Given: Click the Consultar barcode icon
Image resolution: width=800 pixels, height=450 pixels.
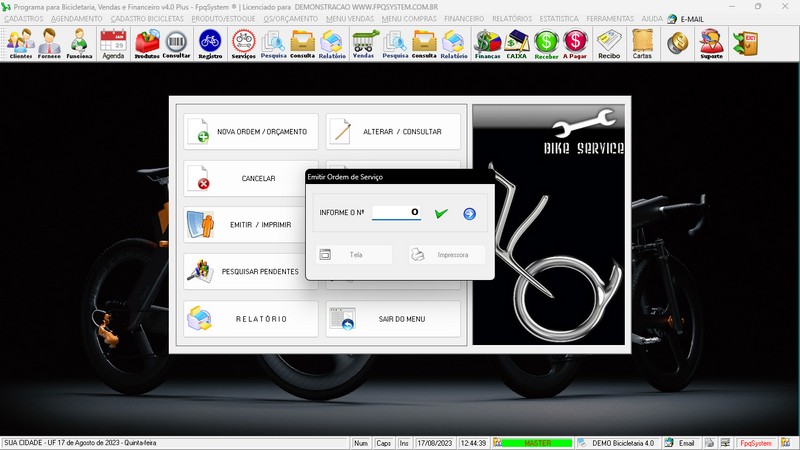Looking at the screenshot, I should [176, 44].
